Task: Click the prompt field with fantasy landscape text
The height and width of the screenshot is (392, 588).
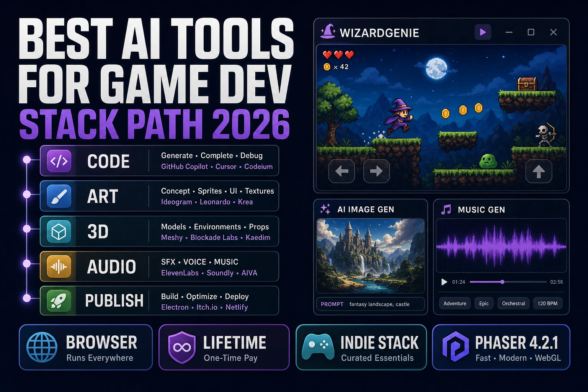Action: click(371, 304)
